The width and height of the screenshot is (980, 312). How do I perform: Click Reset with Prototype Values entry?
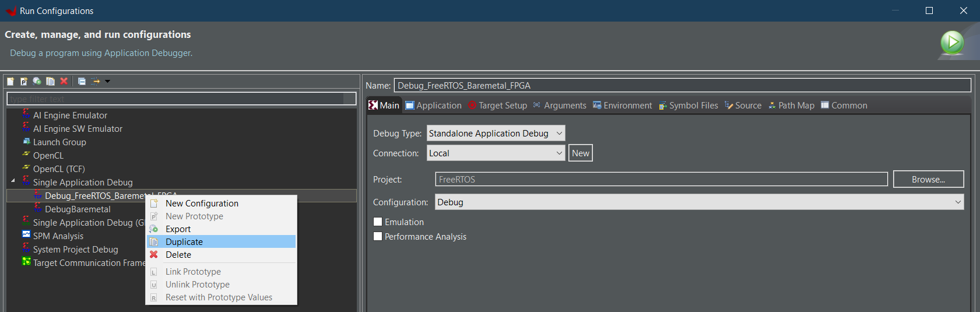(x=221, y=297)
